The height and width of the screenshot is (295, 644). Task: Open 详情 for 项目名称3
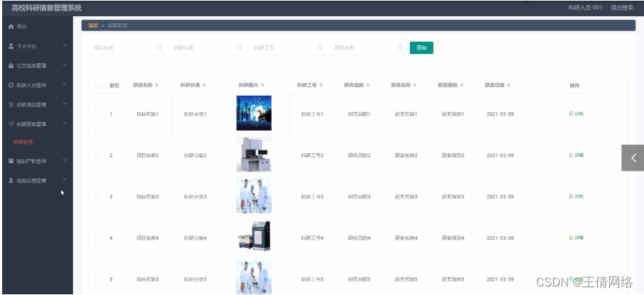(x=576, y=197)
